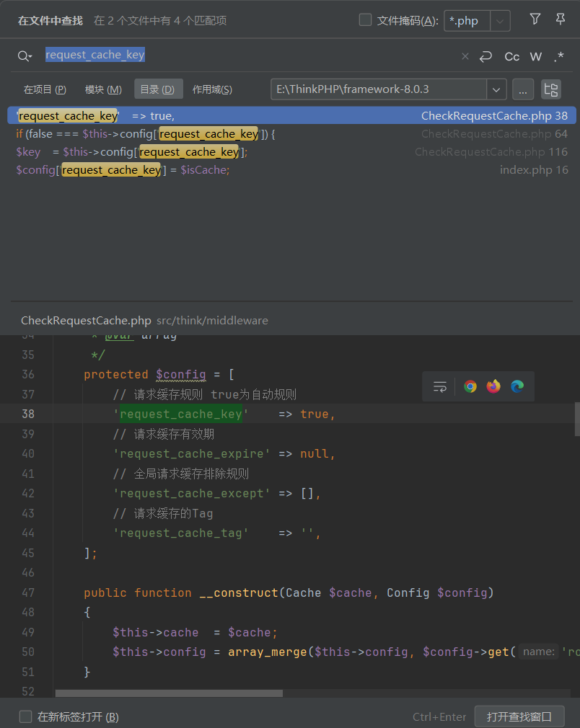Toggle new line search input icon
This screenshot has height=728, width=580.
pyautogui.click(x=485, y=56)
